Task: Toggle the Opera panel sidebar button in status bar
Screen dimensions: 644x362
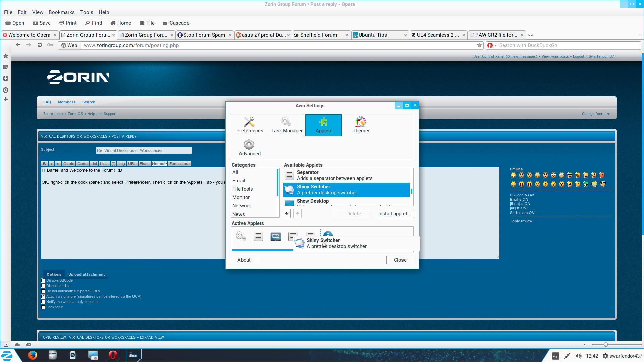Action: 6,345
